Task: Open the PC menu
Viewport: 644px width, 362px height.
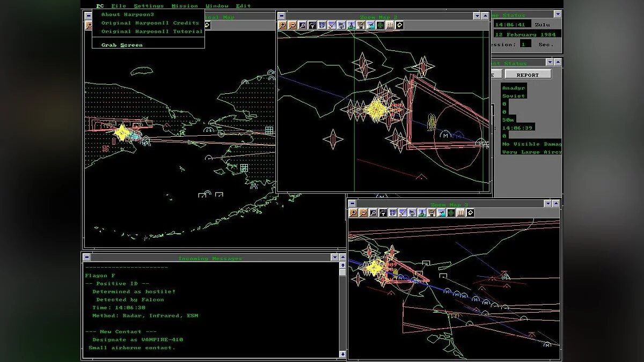Action: (100, 6)
